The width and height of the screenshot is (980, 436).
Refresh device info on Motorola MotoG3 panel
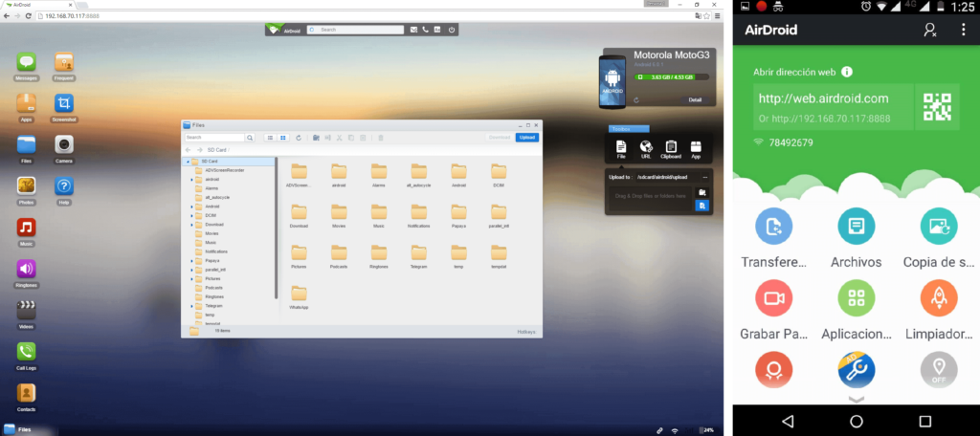click(636, 100)
